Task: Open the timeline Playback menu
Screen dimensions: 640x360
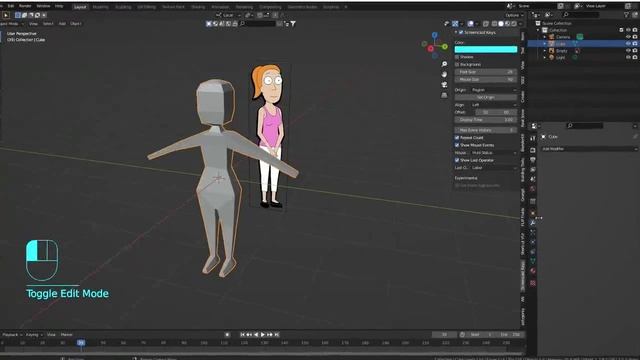Action: [x=12, y=335]
